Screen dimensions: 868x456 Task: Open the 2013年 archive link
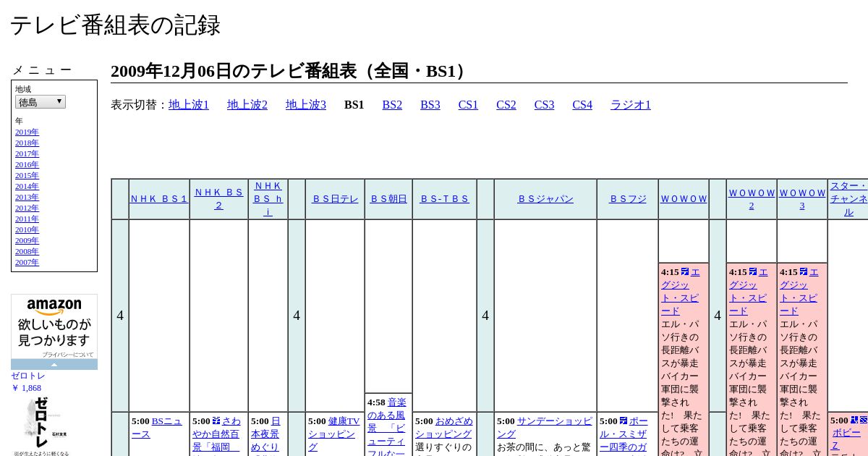tap(27, 198)
